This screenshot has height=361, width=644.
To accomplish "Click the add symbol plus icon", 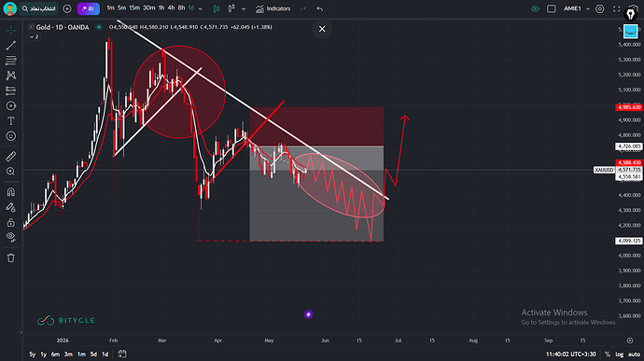I will 67,8.
